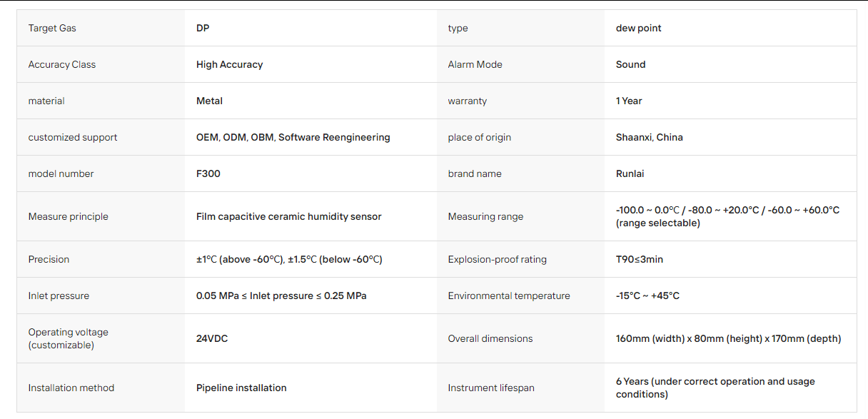
Task: Select the 'dew point' value
Action: pyautogui.click(x=639, y=28)
